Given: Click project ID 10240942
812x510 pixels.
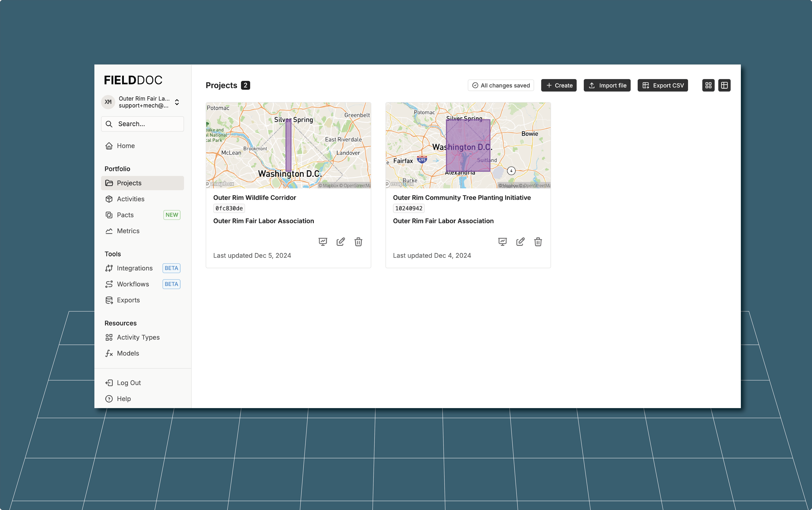Looking at the screenshot, I should click(409, 208).
